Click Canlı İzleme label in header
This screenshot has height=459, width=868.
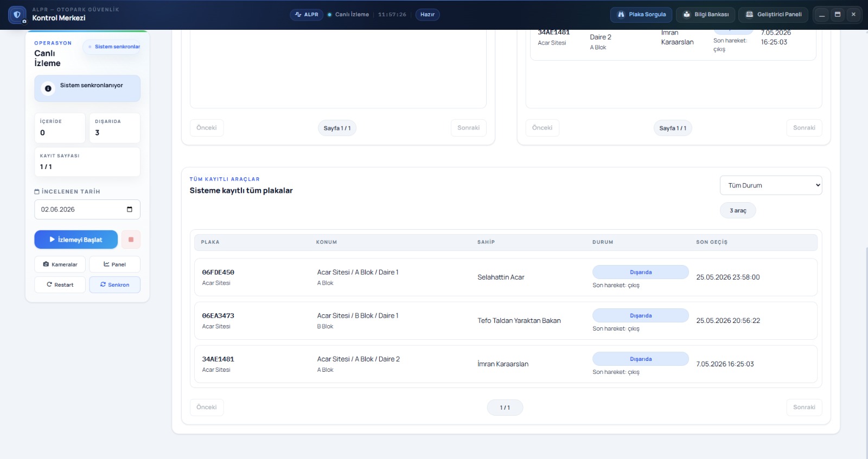point(352,15)
